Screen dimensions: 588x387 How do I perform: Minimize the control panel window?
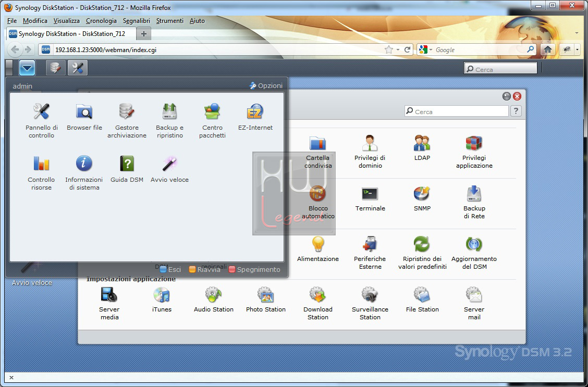507,97
